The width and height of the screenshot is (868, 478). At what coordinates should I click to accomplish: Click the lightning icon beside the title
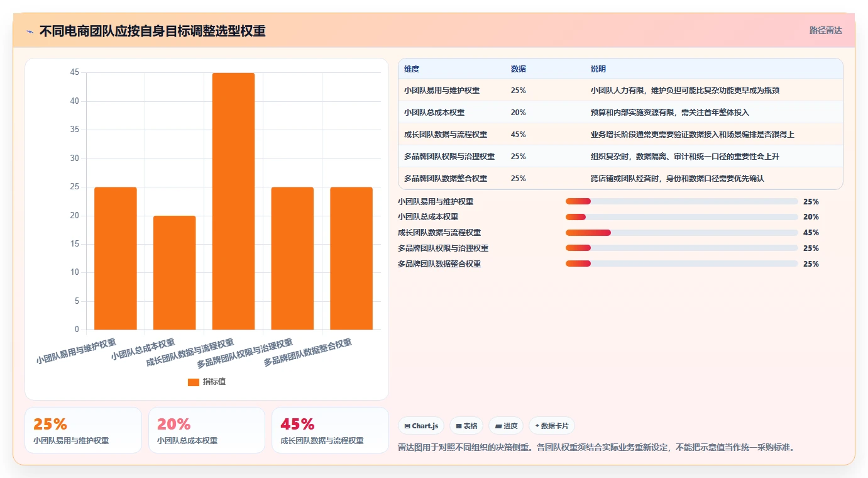pyautogui.click(x=30, y=31)
